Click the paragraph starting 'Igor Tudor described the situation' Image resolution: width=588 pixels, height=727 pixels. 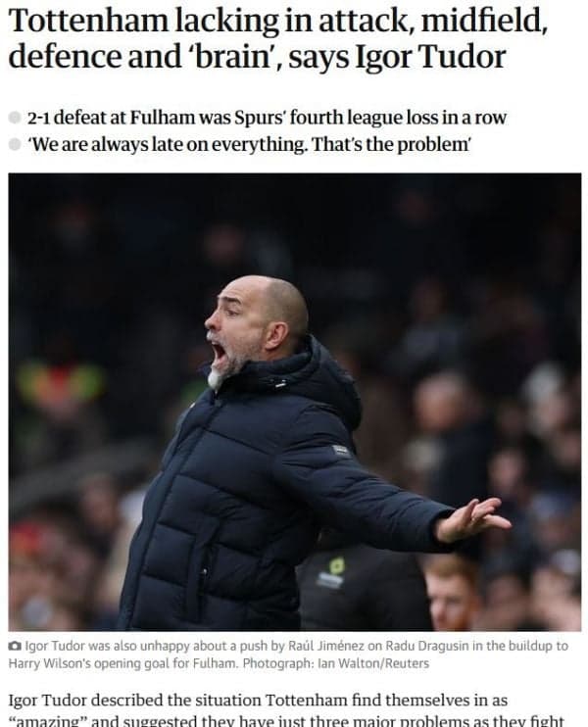286,709
